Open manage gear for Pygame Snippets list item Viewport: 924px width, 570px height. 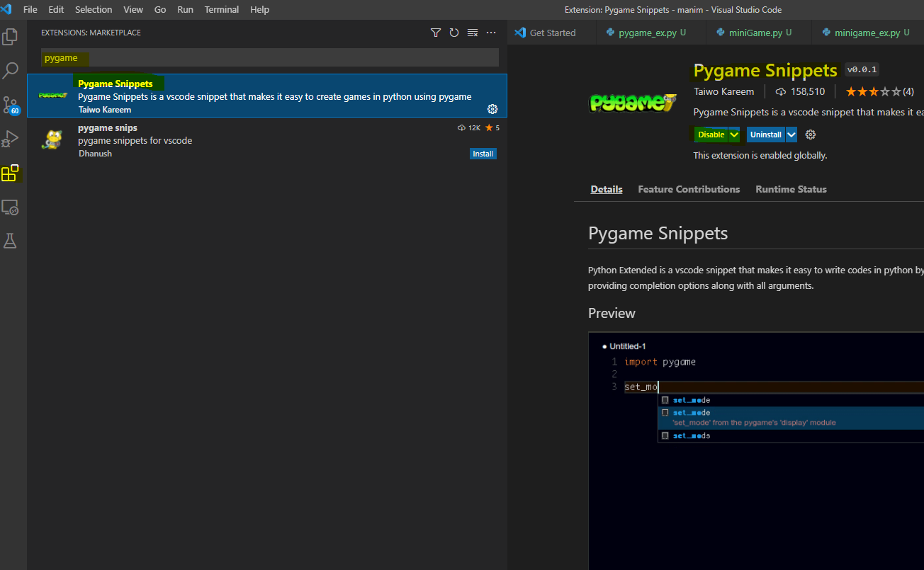[x=492, y=109]
